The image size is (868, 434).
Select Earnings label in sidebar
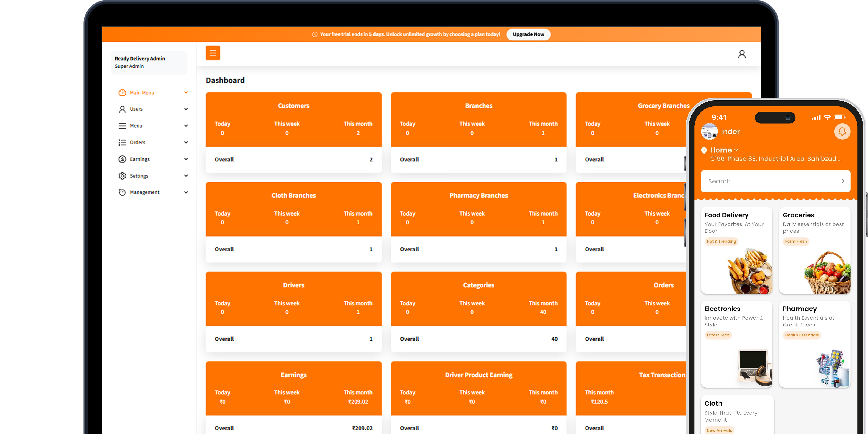[x=140, y=159]
